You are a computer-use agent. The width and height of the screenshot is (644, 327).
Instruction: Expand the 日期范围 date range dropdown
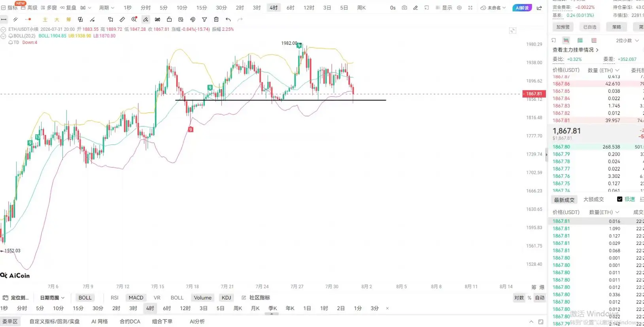[52, 298]
